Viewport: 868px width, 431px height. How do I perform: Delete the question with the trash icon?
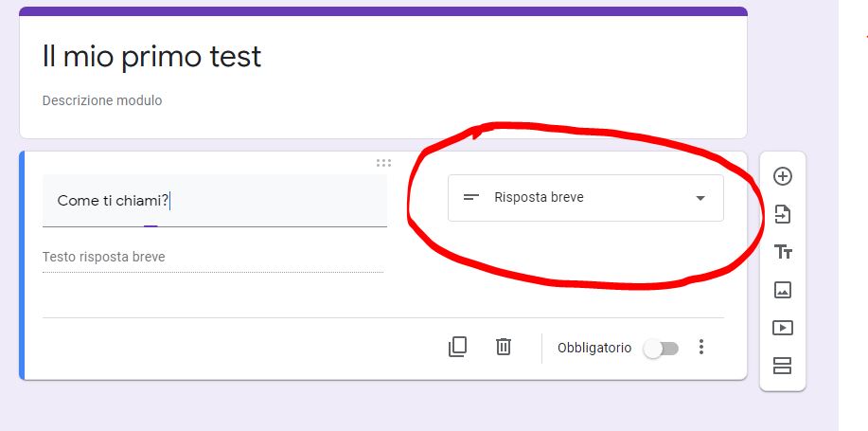coord(504,348)
